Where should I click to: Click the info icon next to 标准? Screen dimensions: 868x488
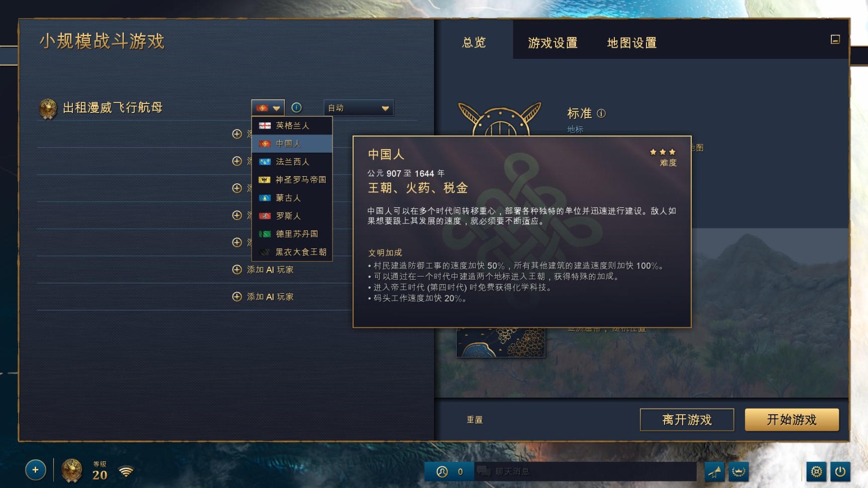(x=601, y=113)
